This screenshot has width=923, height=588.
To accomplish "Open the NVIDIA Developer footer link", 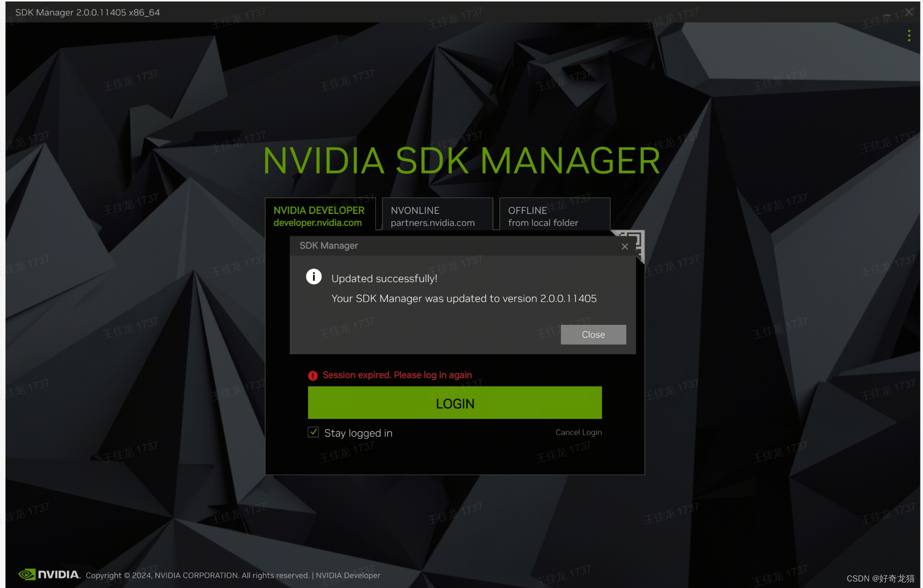I will click(348, 576).
